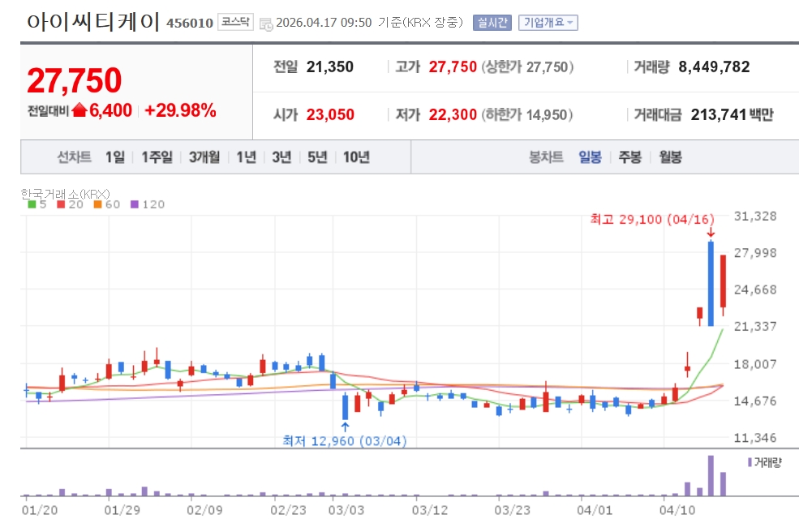Click the red up-arrow price change icon
This screenshot has width=799, height=532.
(x=79, y=110)
